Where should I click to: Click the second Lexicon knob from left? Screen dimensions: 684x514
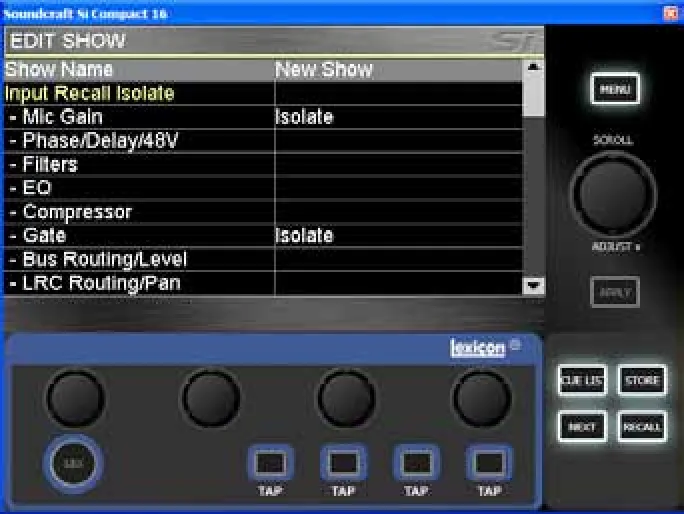click(211, 398)
